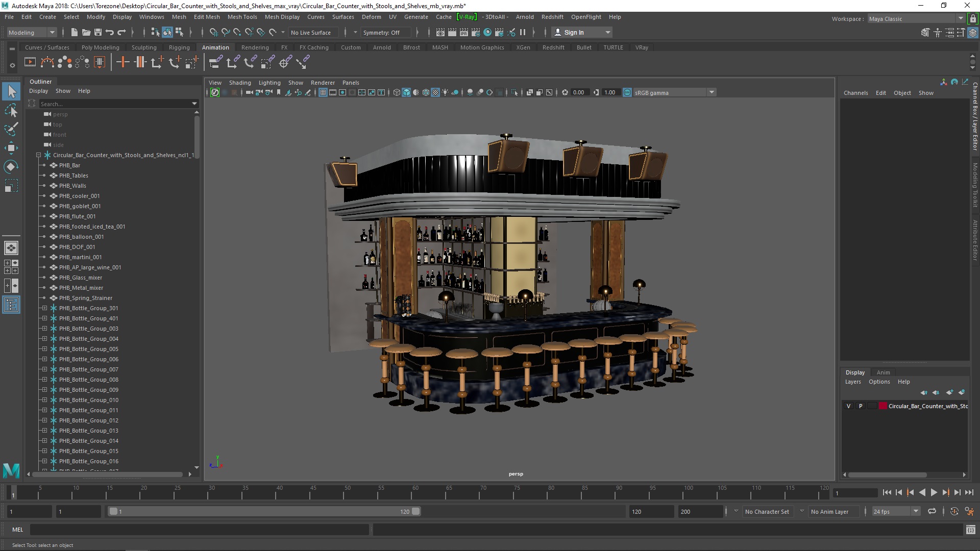Switch to the Rigging shelf tab
Screen dimensions: 980x551
179,47
